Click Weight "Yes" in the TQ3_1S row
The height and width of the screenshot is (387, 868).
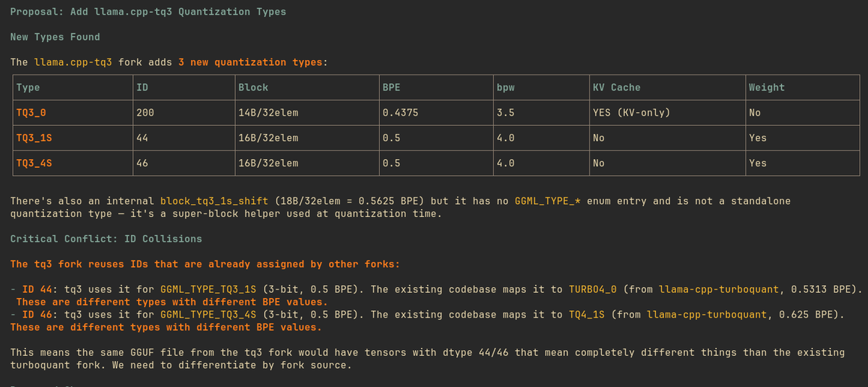(x=757, y=138)
